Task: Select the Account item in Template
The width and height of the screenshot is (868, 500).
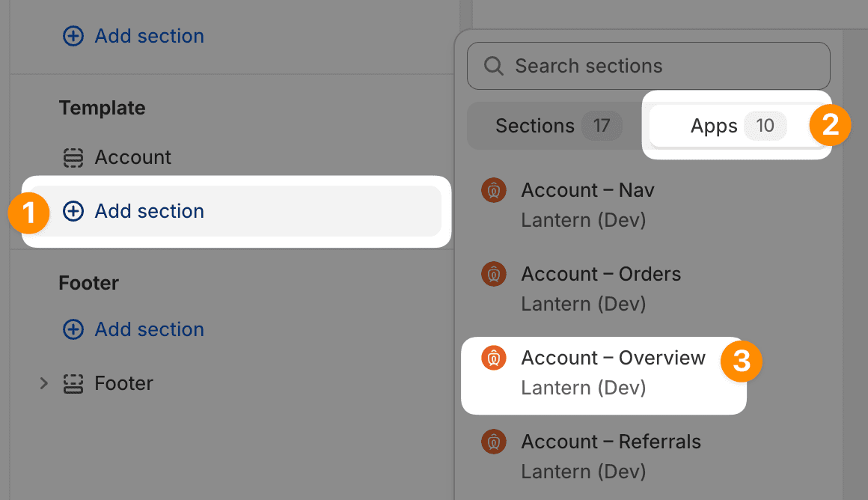Action: 132,158
